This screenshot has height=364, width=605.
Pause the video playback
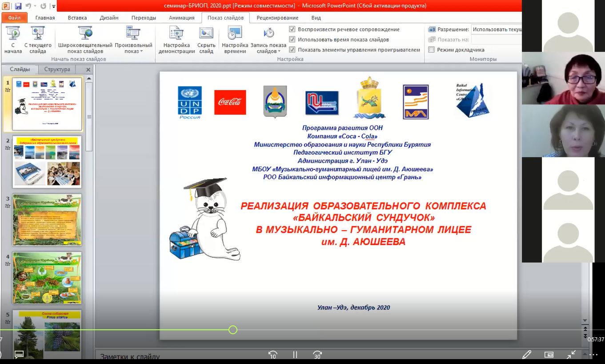click(x=295, y=355)
